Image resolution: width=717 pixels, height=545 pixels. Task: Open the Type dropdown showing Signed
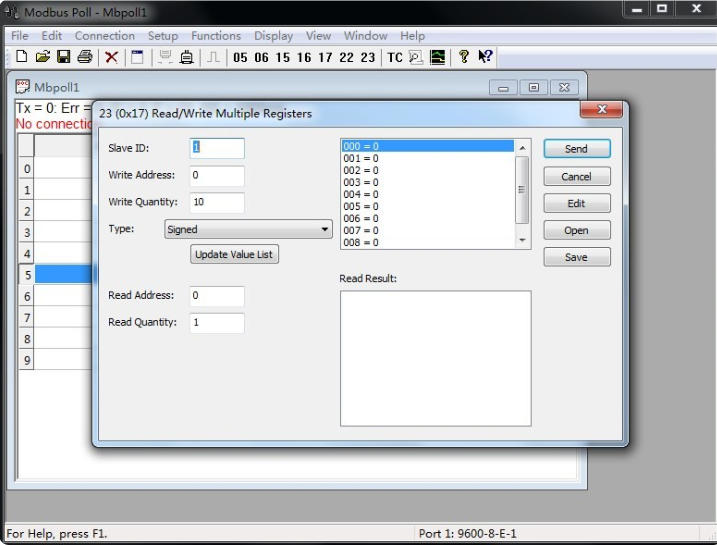[248, 229]
